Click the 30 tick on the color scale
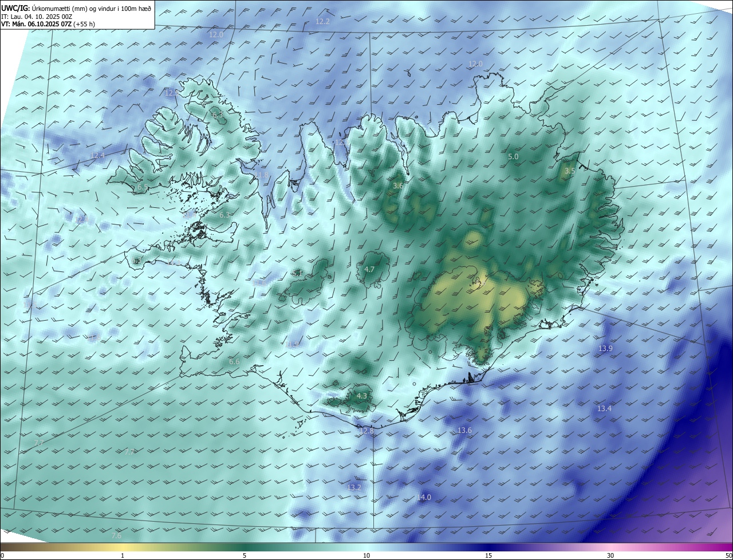 [x=610, y=555]
